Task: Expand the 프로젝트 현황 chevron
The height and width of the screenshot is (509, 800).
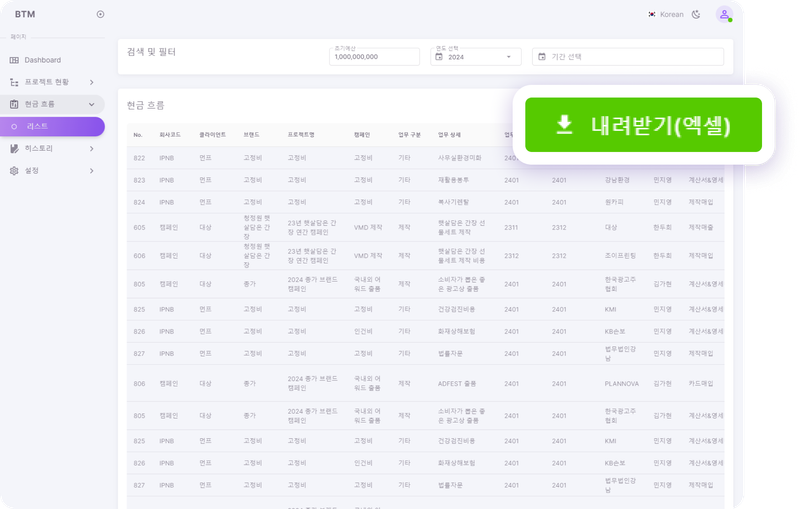Action: tap(91, 82)
